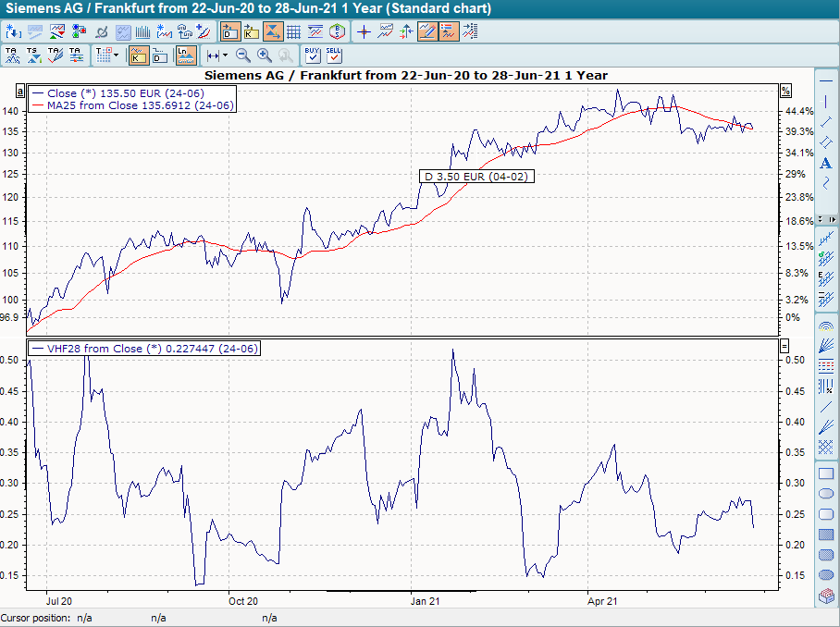The height and width of the screenshot is (627, 840).
Task: Select the highlighted trend line drawing tool
Action: pos(426,31)
